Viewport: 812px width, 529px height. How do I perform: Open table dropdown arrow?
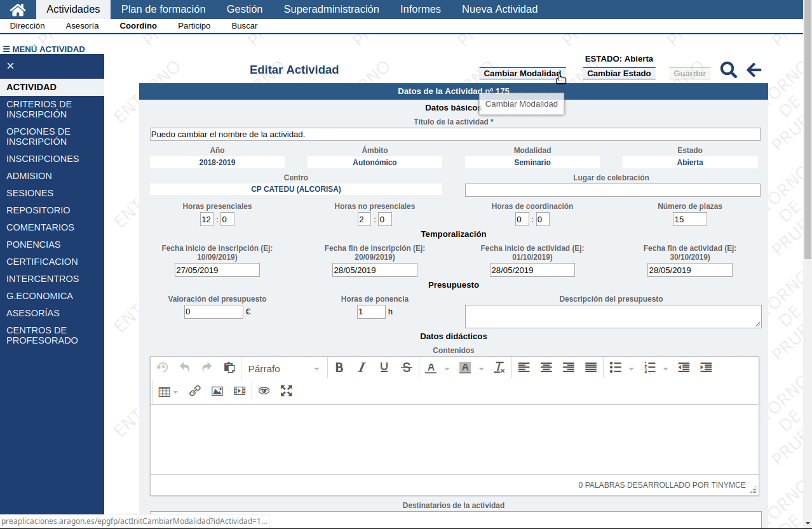pyautogui.click(x=176, y=392)
